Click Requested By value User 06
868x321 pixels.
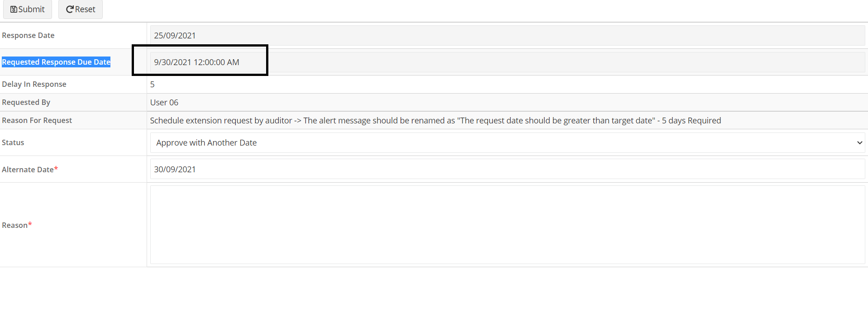(x=164, y=102)
